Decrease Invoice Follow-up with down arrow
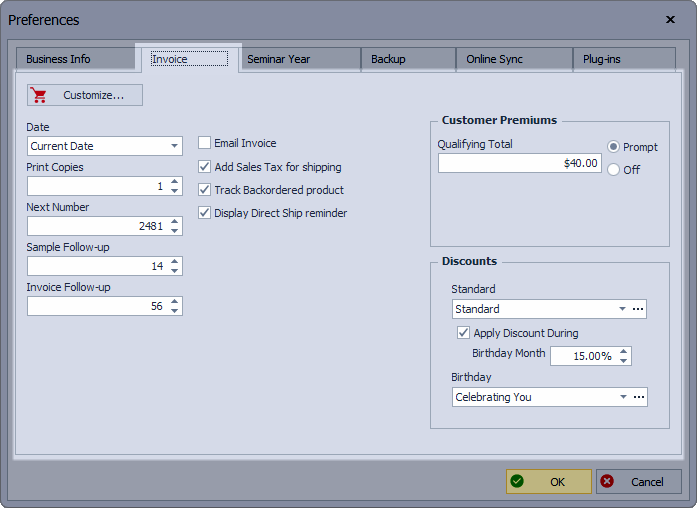The width and height of the screenshot is (697, 508). 175,311
